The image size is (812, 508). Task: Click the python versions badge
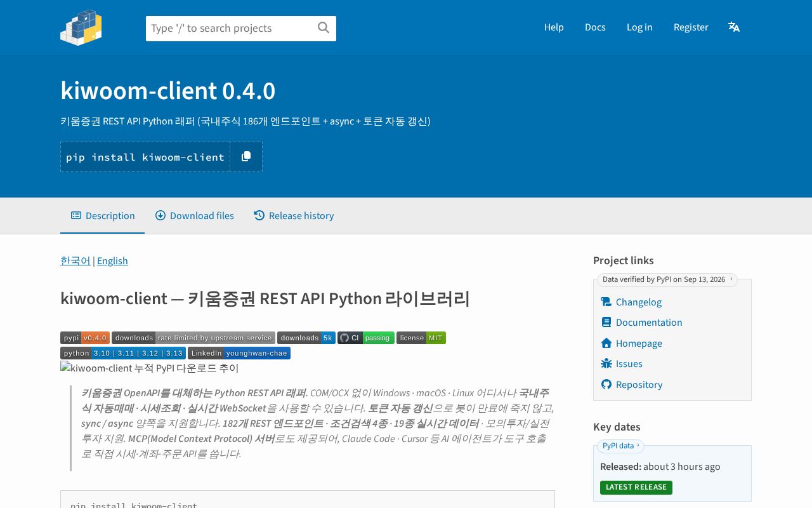click(x=123, y=353)
